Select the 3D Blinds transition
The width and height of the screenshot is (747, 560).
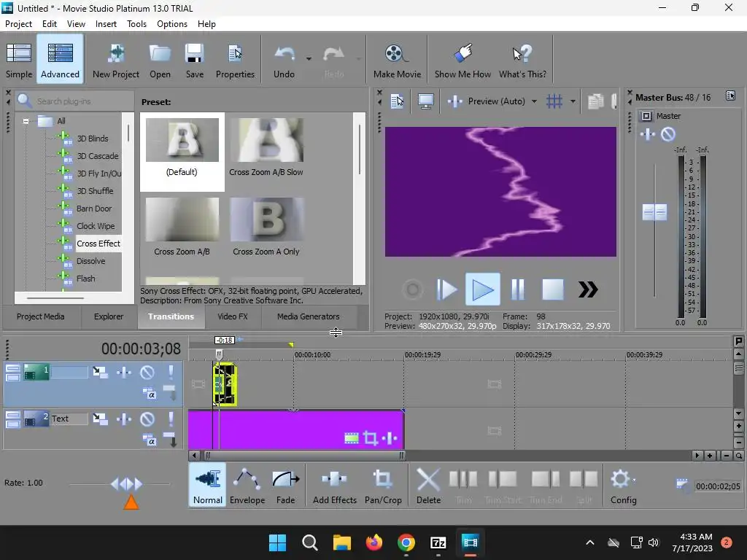(x=93, y=139)
